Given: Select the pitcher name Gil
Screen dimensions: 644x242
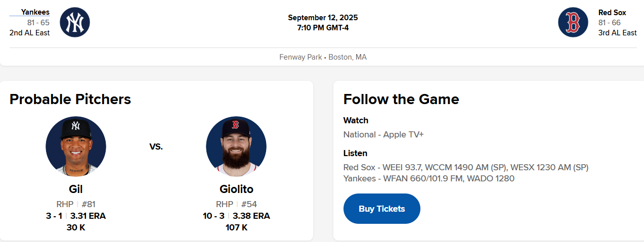Looking at the screenshot, I should pos(76,189).
